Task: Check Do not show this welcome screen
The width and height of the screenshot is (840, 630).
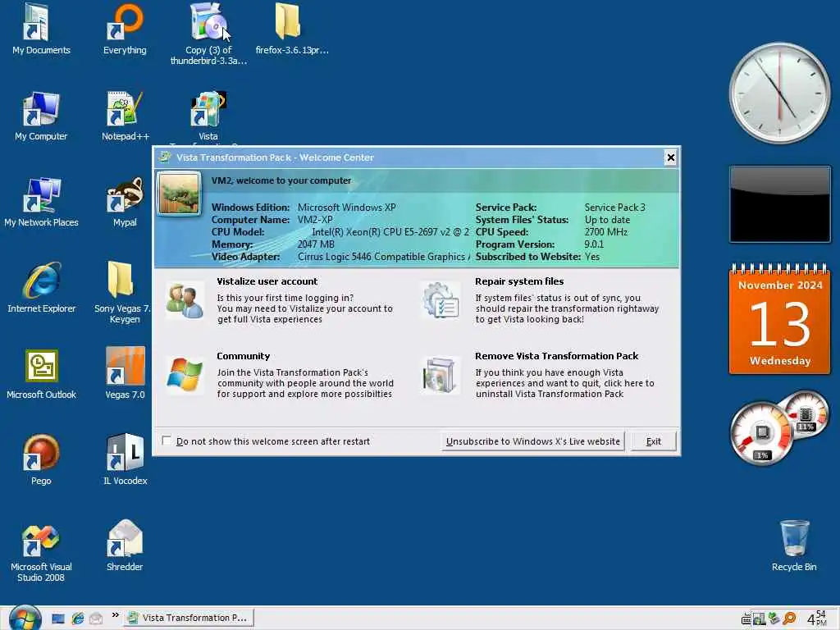Action: pyautogui.click(x=167, y=441)
